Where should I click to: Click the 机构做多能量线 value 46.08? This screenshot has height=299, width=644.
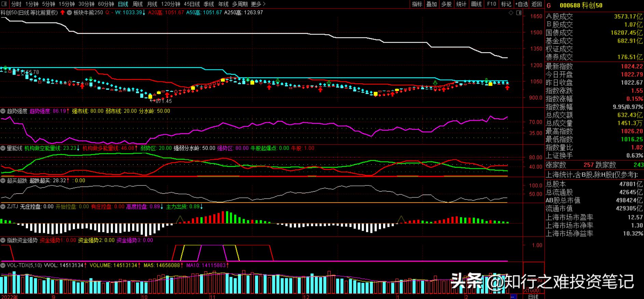click(127, 148)
